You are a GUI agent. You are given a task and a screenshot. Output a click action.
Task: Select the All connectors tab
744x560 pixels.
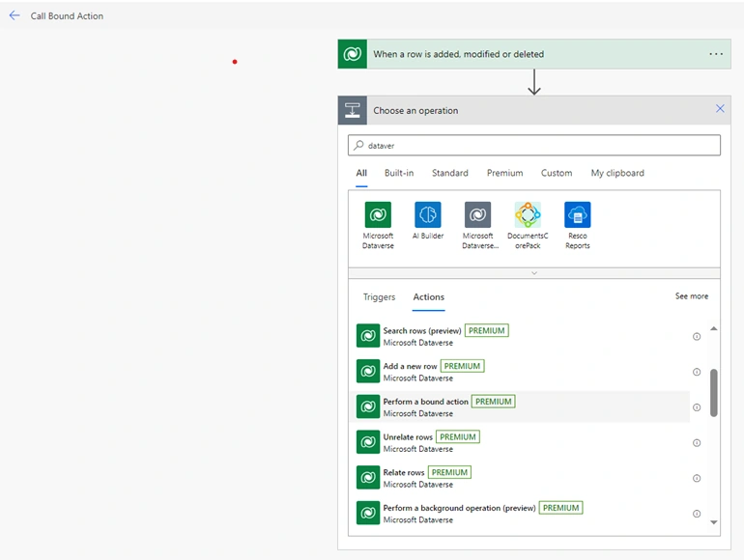(x=361, y=173)
